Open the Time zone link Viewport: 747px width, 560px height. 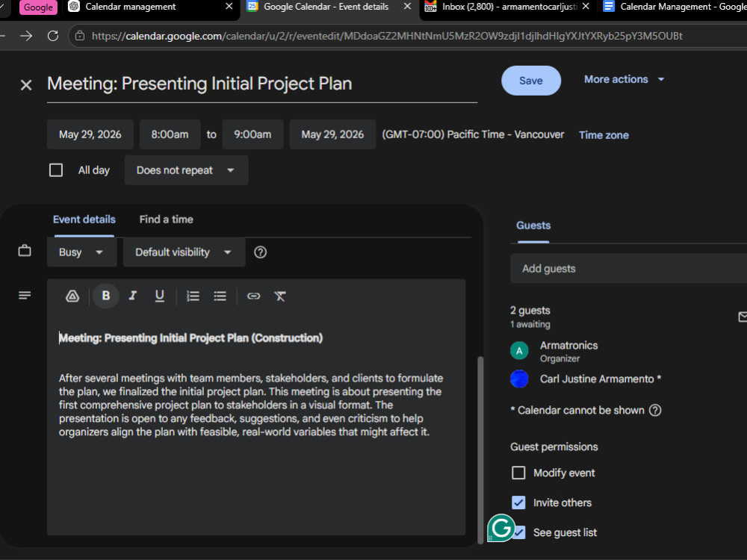tap(604, 135)
